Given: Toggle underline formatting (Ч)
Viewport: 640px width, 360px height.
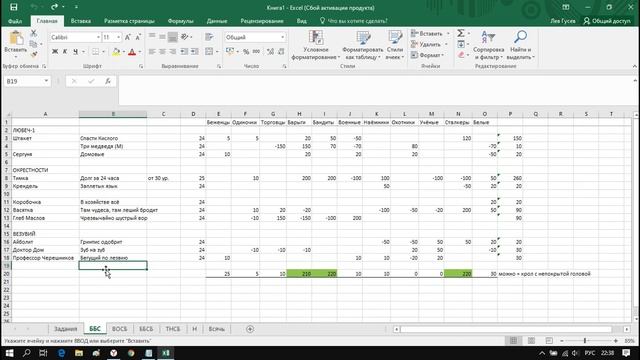Looking at the screenshot, I should (x=76, y=51).
